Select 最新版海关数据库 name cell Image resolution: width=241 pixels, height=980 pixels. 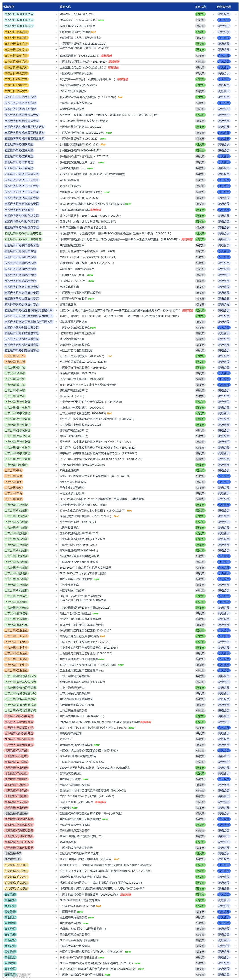tap(126, 733)
